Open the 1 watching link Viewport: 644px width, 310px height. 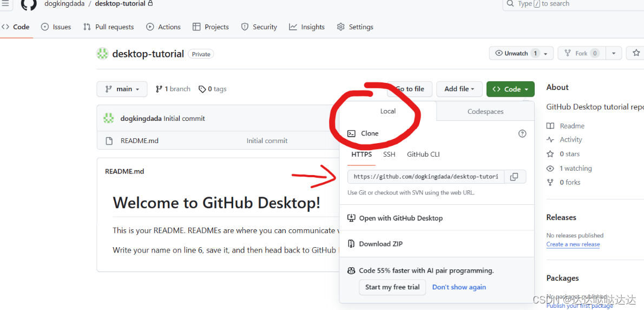[575, 168]
